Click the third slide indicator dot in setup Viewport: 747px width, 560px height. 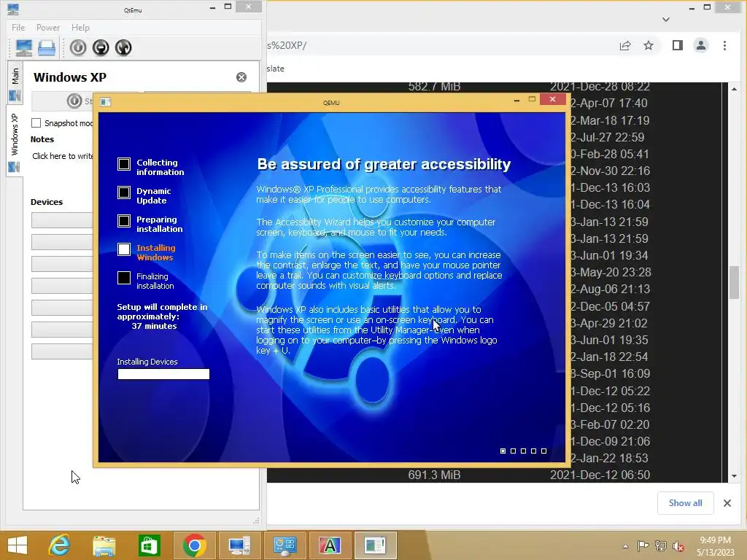(524, 451)
